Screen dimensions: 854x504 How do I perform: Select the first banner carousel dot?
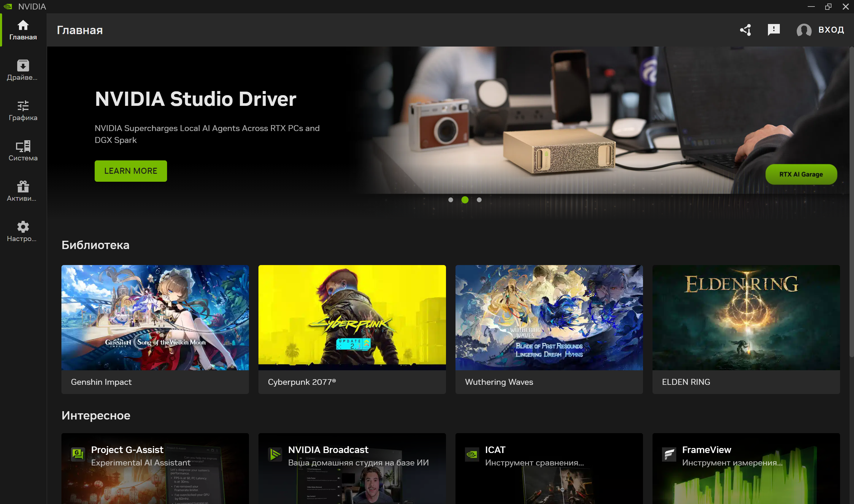point(451,200)
